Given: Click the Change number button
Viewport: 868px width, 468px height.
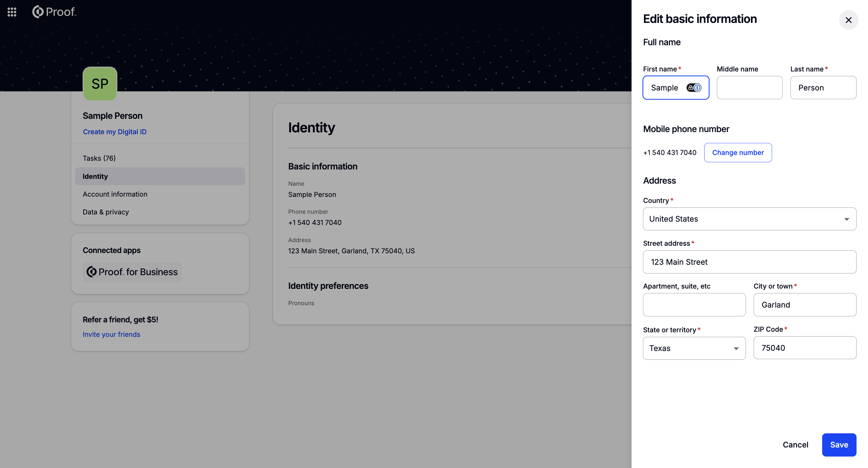Looking at the screenshot, I should [738, 153].
